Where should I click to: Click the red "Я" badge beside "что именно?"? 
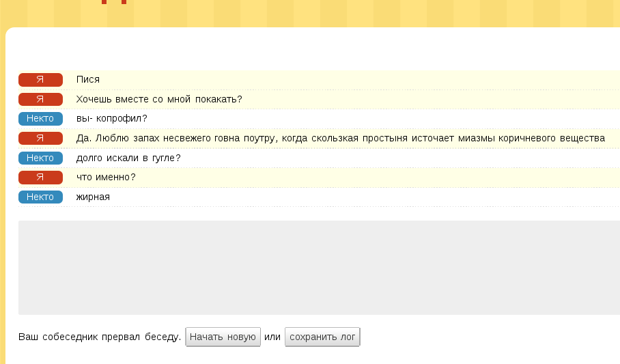pyautogui.click(x=40, y=178)
